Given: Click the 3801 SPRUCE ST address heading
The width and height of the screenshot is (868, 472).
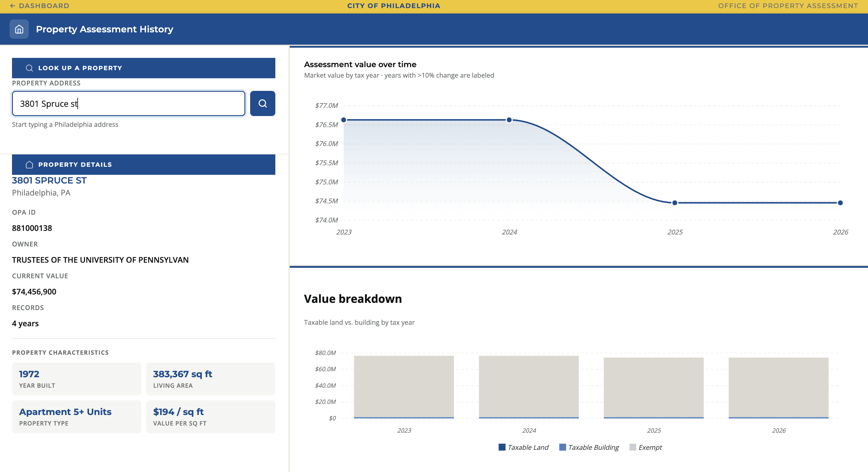Looking at the screenshot, I should [49, 180].
